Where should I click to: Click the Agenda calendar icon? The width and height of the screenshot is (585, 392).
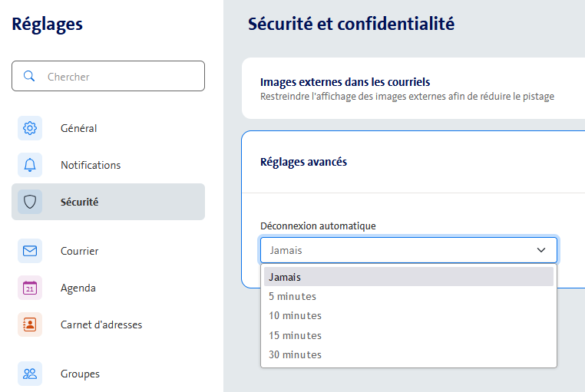click(x=30, y=288)
